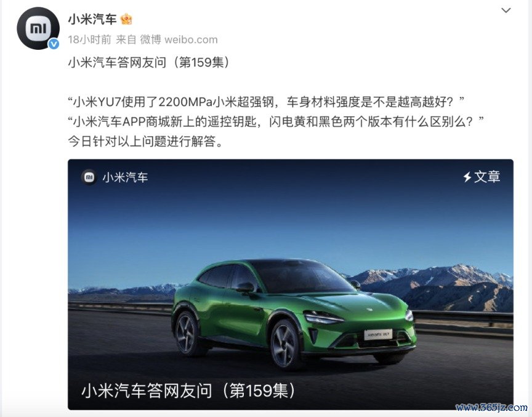Open the 小米汽车 username link

click(x=92, y=19)
